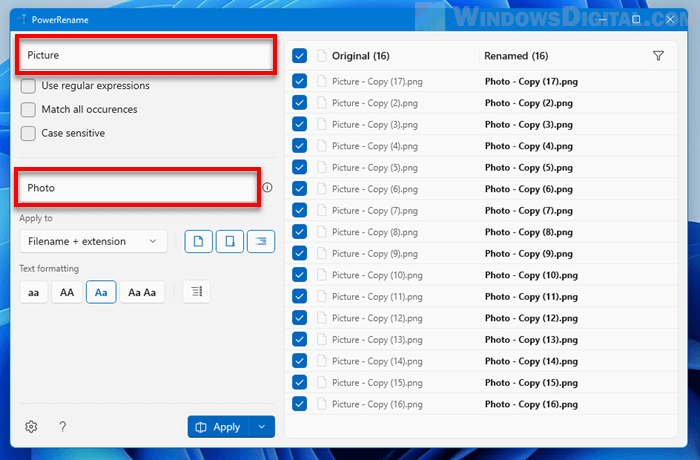This screenshot has width=700, height=460.
Task: Uncheck Picture - Copy (3).png checkbox
Action: [300, 124]
